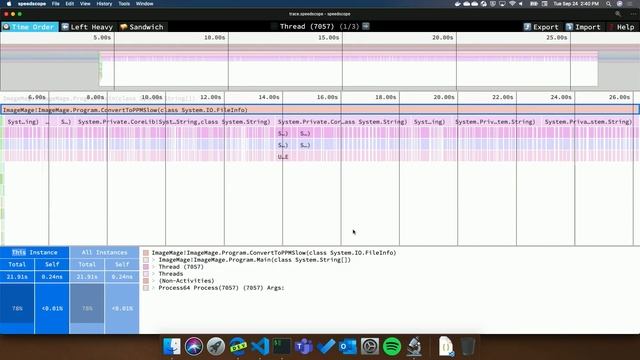Image resolution: width=640 pixels, height=360 pixels.
Task: Open Edge Dev browser in dock
Action: coord(238,347)
